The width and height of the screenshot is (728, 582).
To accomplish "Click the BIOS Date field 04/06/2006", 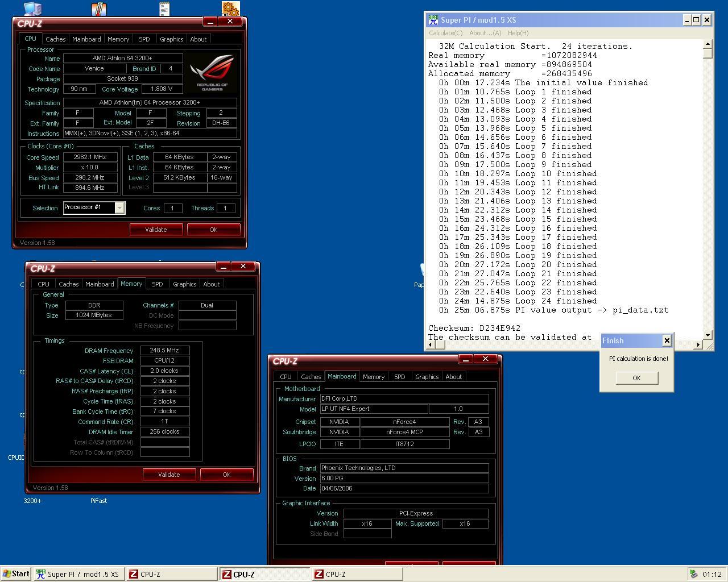I will pos(404,488).
